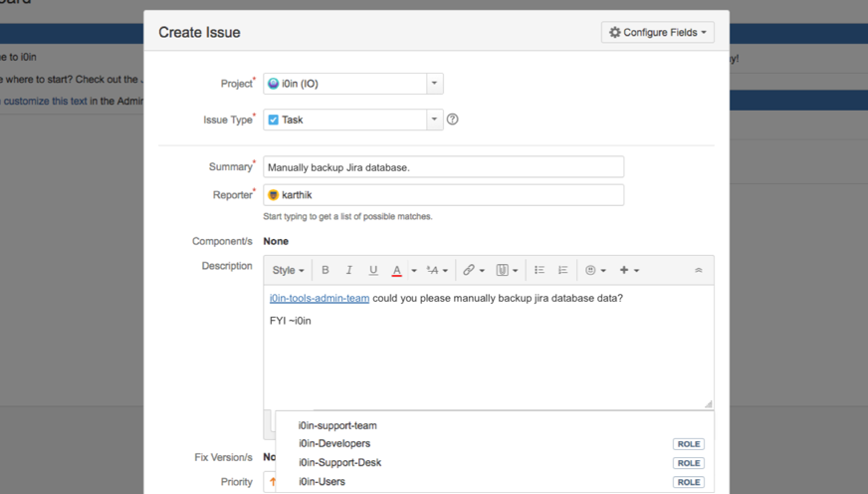Click the underline formatting icon
This screenshot has width=868, height=494.
(x=373, y=270)
